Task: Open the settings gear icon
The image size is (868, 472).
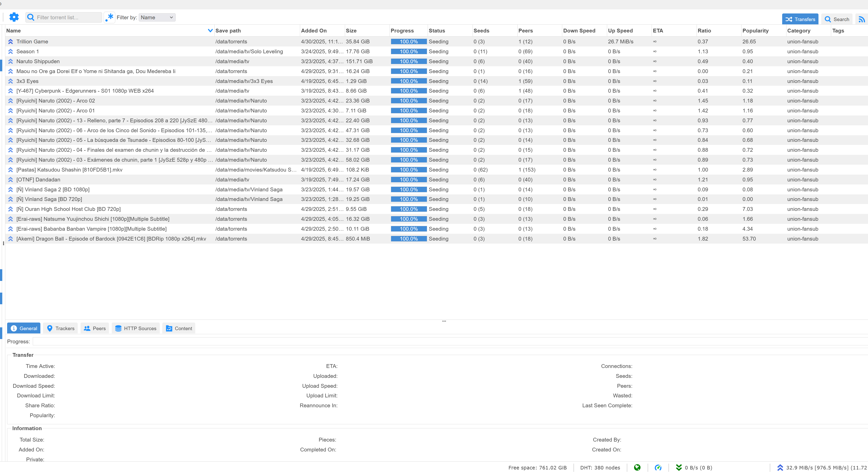Action: (x=14, y=17)
